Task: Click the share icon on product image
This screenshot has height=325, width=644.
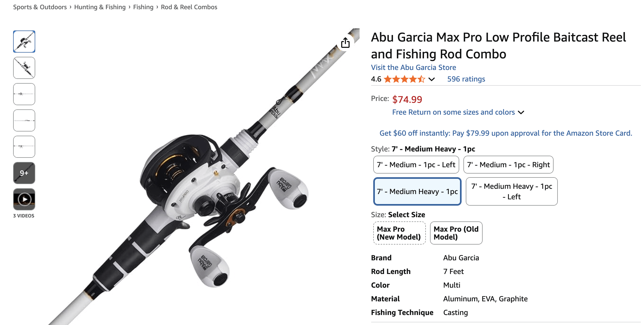Action: click(x=345, y=43)
